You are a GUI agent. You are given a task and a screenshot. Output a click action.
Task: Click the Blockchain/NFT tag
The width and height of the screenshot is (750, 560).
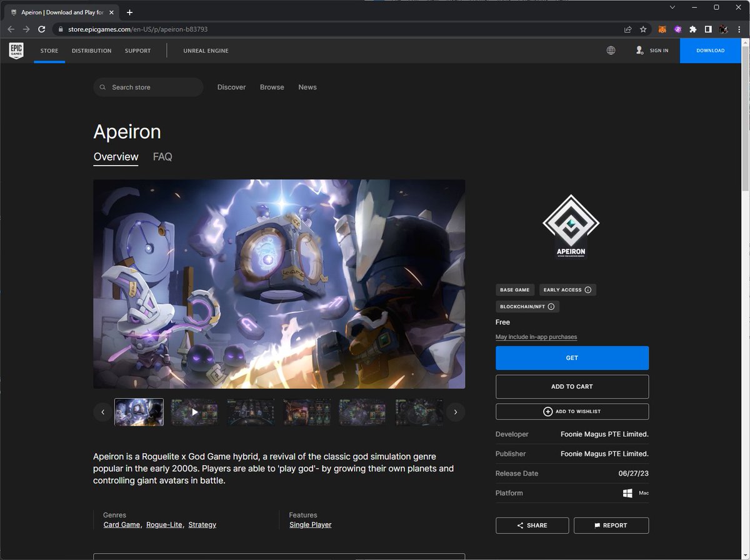click(527, 307)
